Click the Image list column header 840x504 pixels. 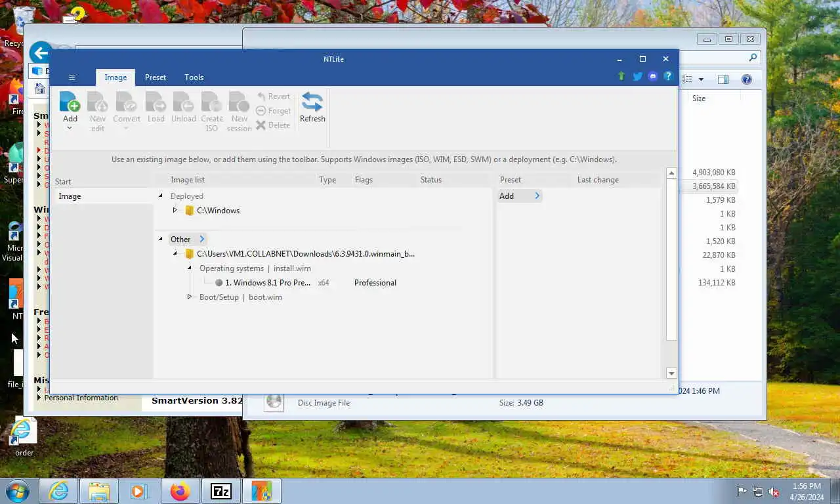188,180
